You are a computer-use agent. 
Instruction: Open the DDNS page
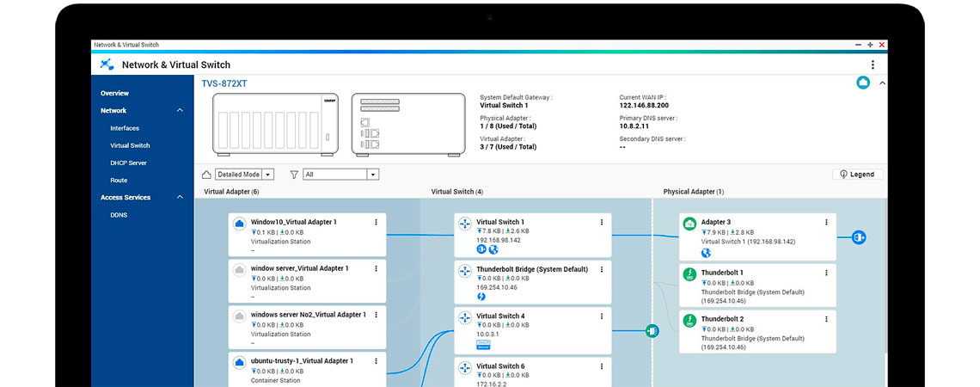coord(119,215)
